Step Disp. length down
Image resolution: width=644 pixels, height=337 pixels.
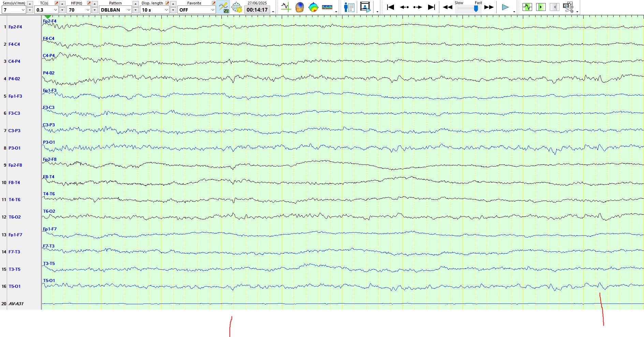coord(173,10)
